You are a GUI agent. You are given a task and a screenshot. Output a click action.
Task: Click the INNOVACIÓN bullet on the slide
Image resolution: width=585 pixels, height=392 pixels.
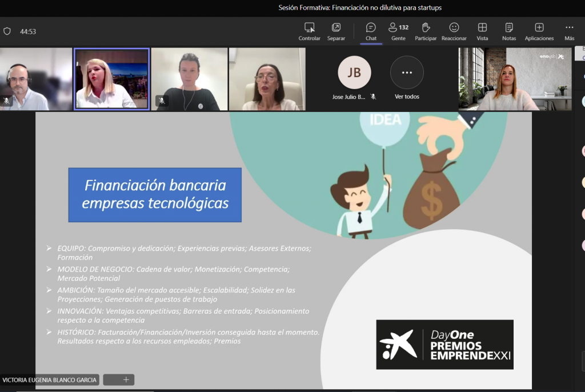183,315
